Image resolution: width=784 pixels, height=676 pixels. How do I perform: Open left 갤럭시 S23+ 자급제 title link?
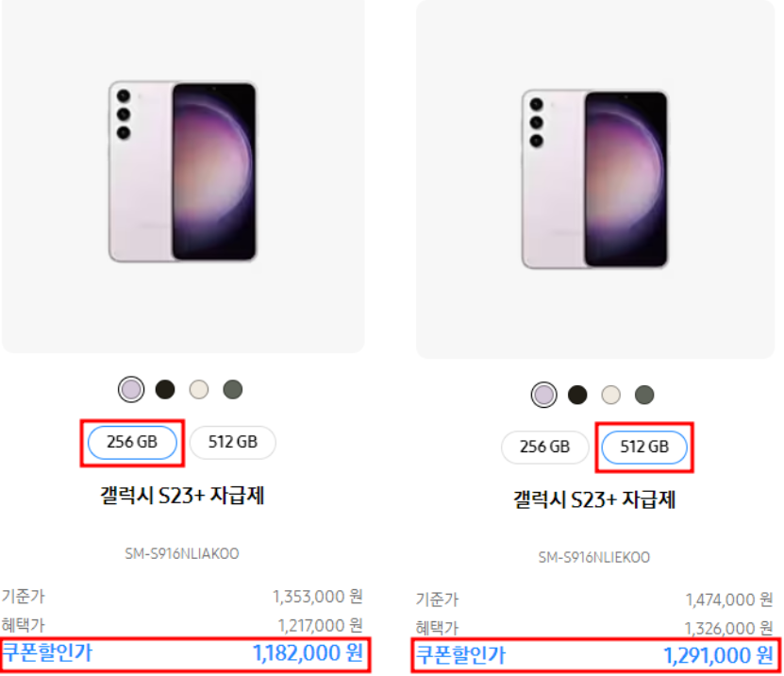pyautogui.click(x=182, y=496)
